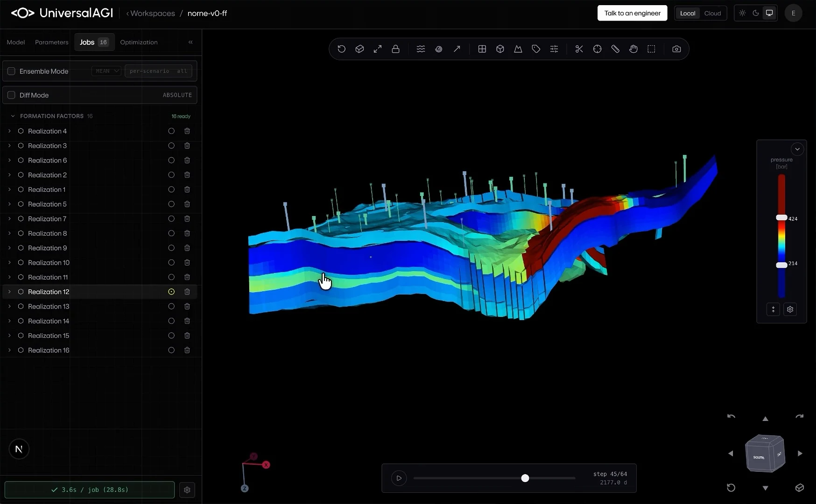
Task: Select the diagonal arrow tool in toolbar
Action: click(457, 49)
